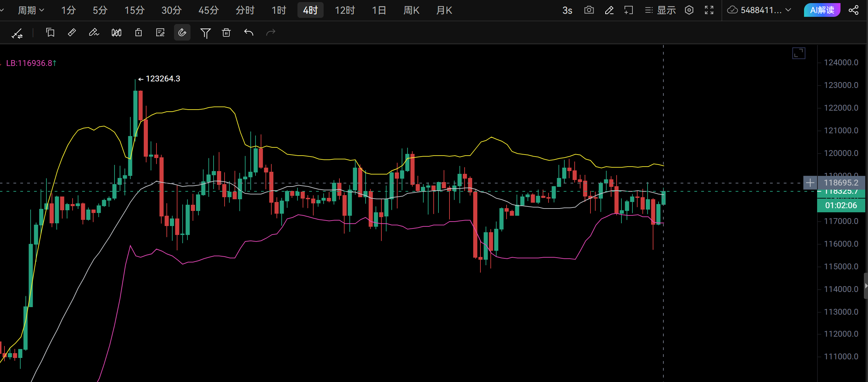
Task: Click the chart maximize corner icon
Action: [799, 53]
